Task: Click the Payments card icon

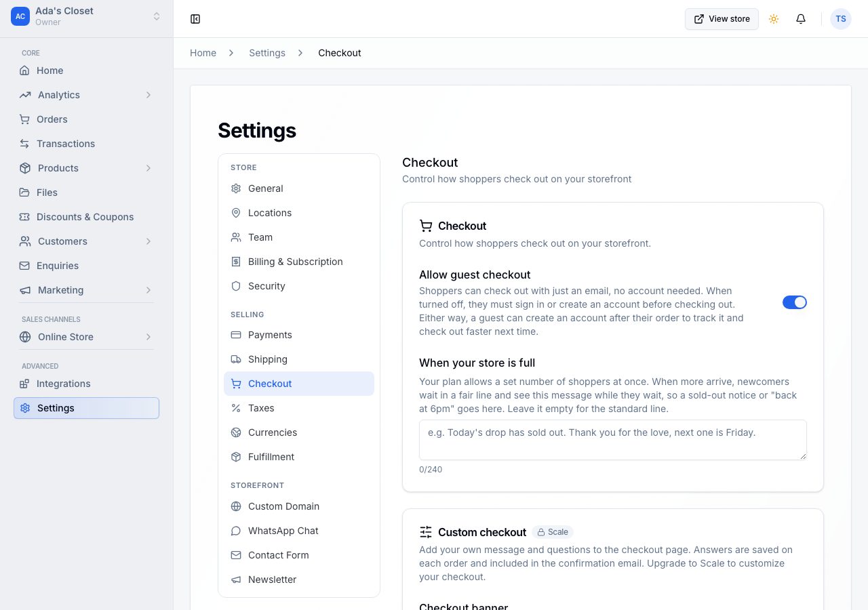Action: [236, 335]
